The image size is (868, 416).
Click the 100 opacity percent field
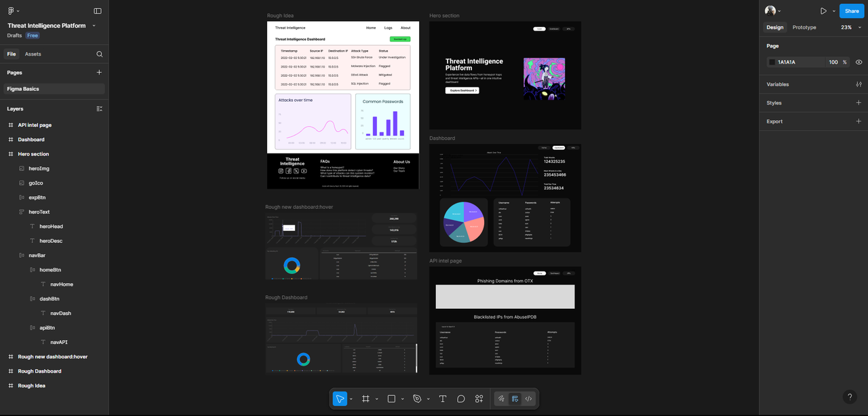point(833,62)
